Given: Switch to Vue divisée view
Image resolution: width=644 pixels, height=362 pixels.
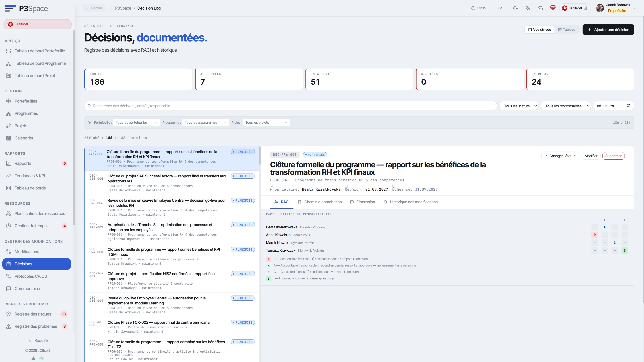Looking at the screenshot, I should (540, 30).
